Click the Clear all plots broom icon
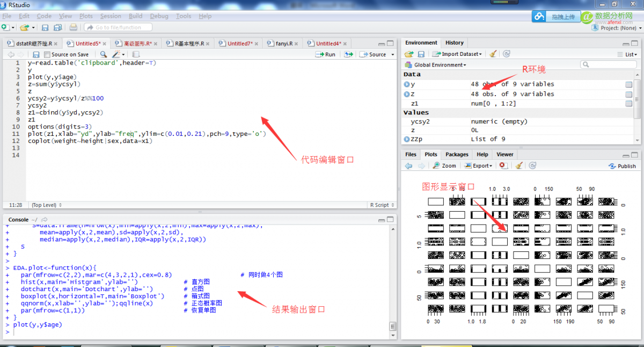 click(519, 165)
